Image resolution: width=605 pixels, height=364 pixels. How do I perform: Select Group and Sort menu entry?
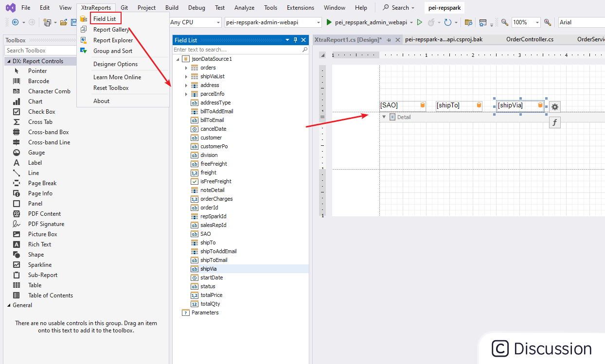point(112,51)
